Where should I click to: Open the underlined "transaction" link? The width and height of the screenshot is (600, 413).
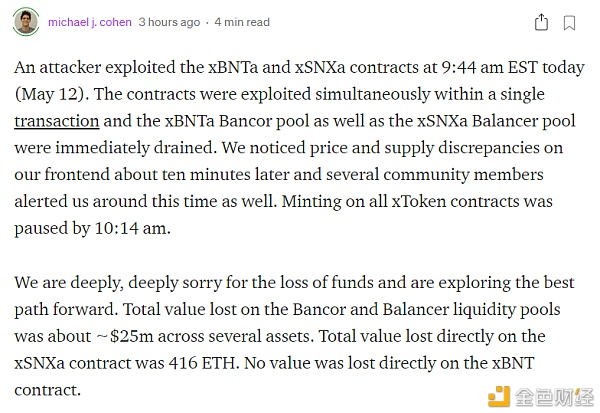tap(56, 121)
